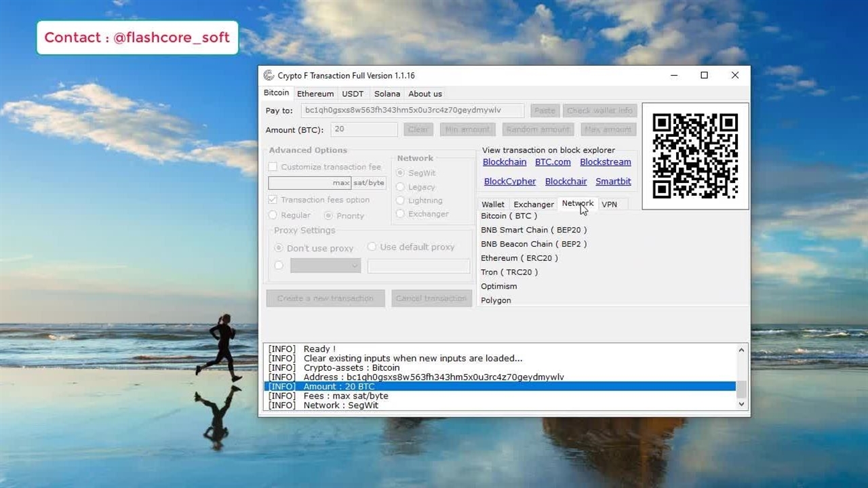
Task: Open the Wallet tab
Action: tap(493, 204)
